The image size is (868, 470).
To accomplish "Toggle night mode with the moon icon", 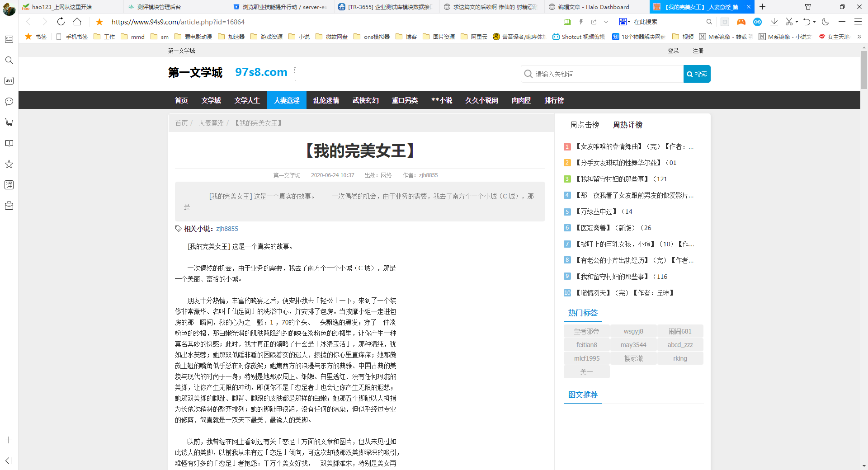I will pyautogui.click(x=825, y=22).
